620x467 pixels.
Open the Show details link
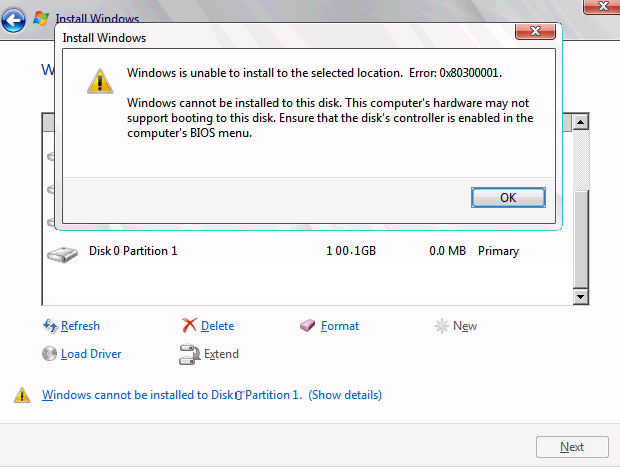[x=345, y=395]
